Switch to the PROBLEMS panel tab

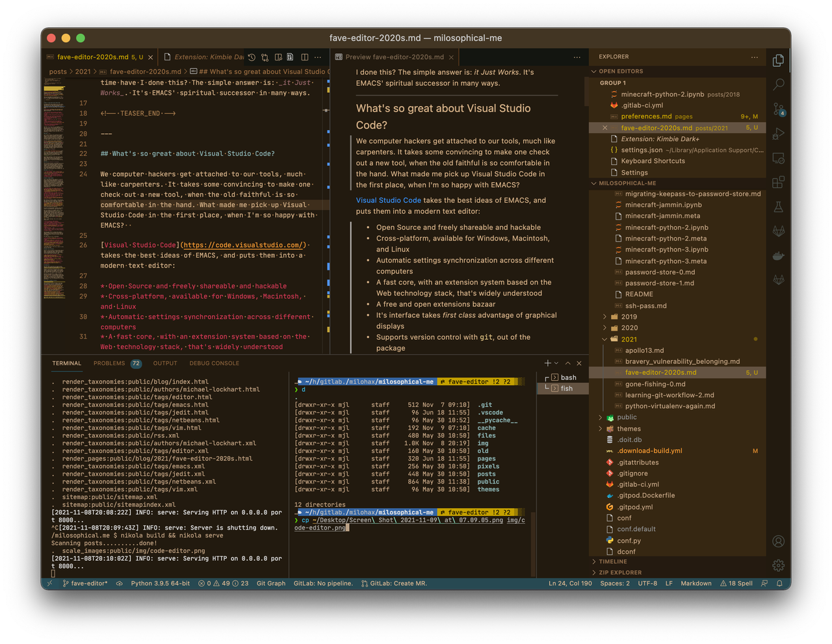[109, 363]
